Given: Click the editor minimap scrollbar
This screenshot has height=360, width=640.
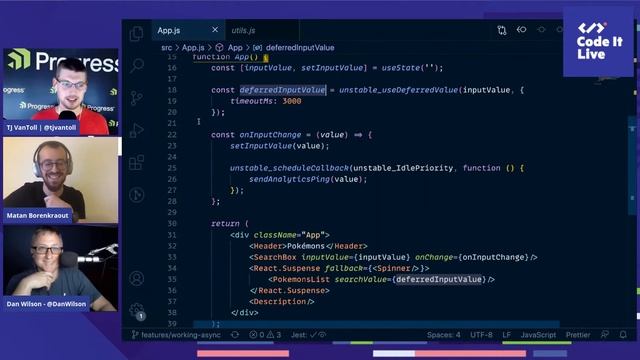Looking at the screenshot, I should tap(632, 165).
